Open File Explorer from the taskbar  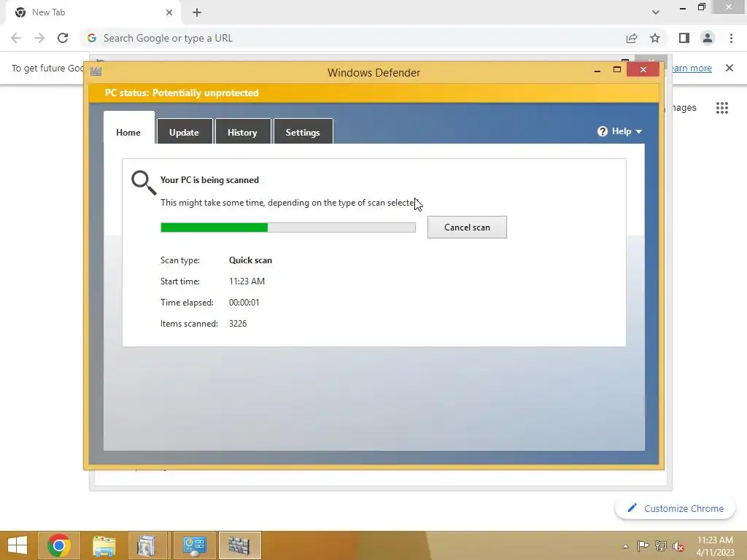point(104,545)
